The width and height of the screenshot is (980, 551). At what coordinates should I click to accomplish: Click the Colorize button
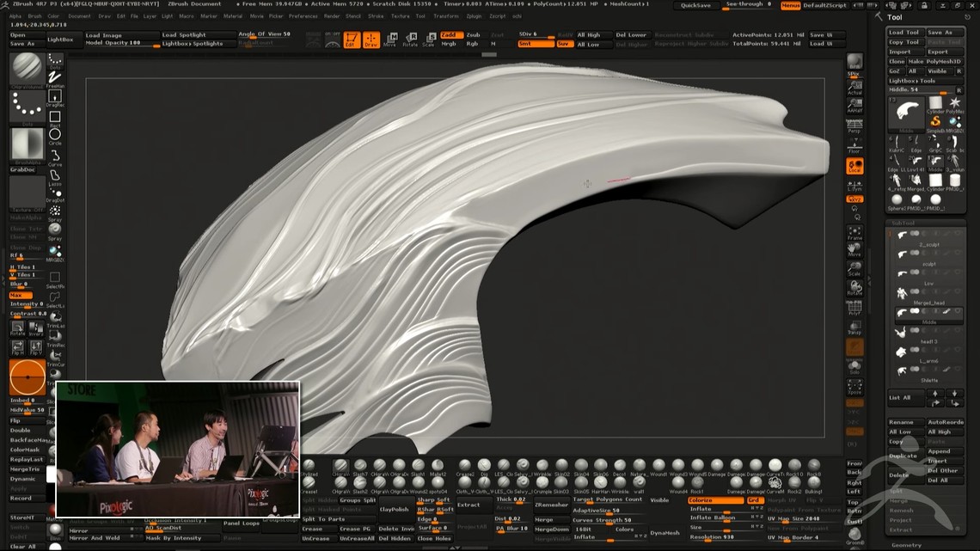(x=715, y=500)
